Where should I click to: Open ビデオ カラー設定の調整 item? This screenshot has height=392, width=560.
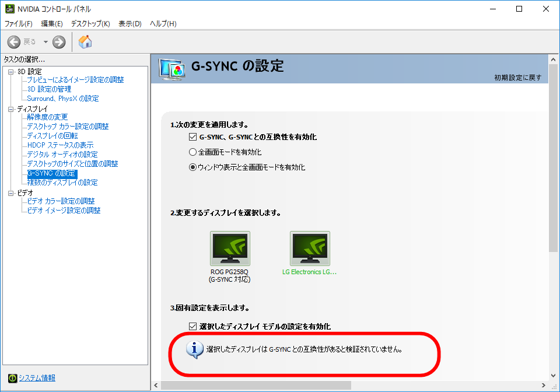61,201
